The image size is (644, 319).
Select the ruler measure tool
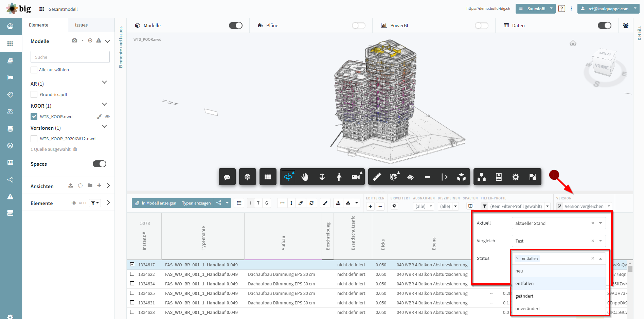pyautogui.click(x=377, y=177)
